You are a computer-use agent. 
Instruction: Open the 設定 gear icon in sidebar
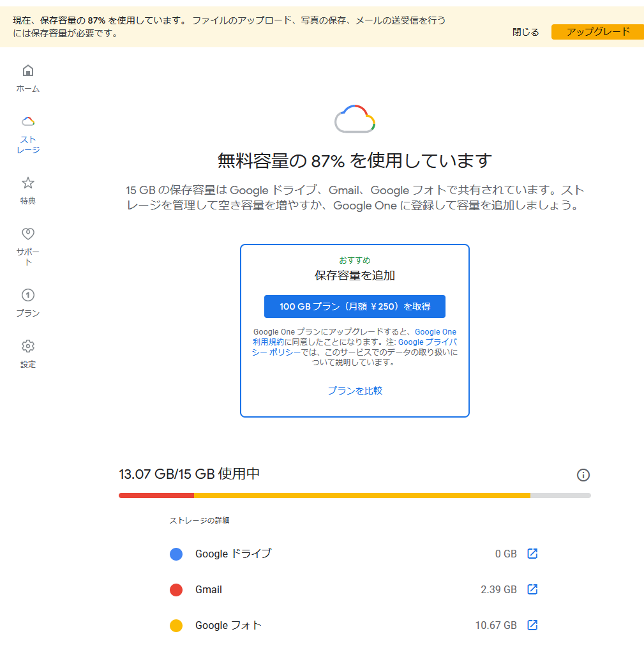[28, 346]
